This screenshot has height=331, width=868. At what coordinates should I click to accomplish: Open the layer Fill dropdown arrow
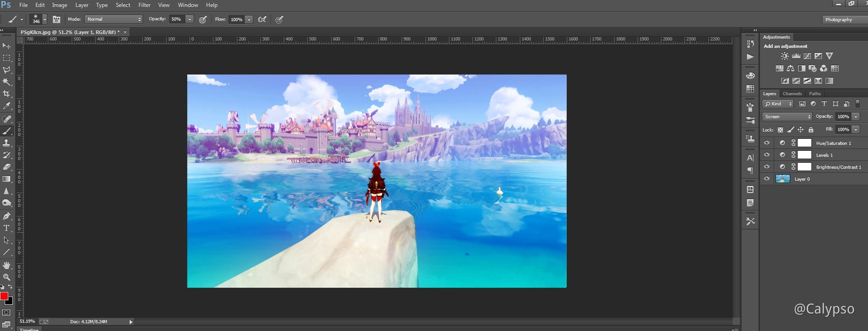[856, 130]
